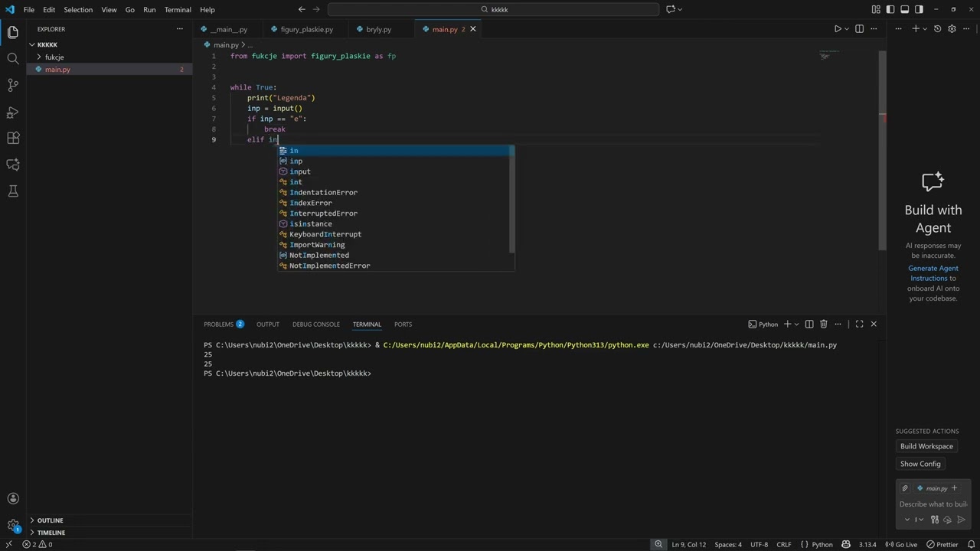Viewport: 980px width, 551px height.
Task: Toggle the primary side bar
Action: pos(890,9)
